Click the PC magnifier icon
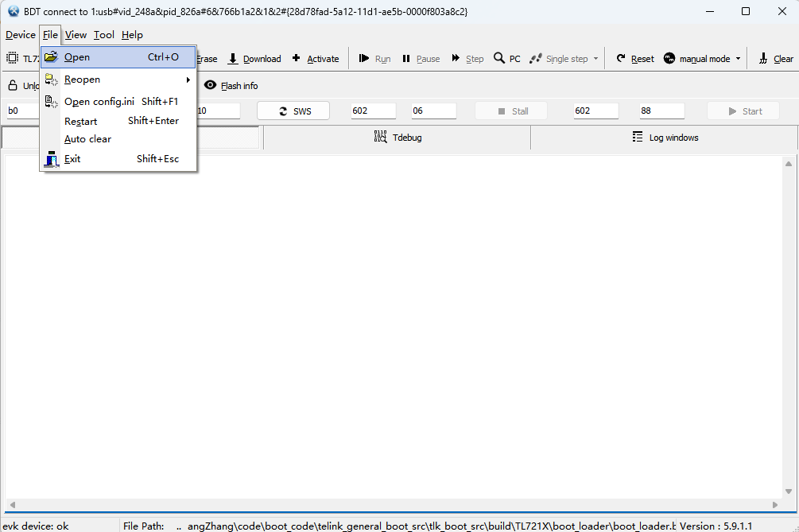Screen dimensions: 799x532 tap(498, 58)
